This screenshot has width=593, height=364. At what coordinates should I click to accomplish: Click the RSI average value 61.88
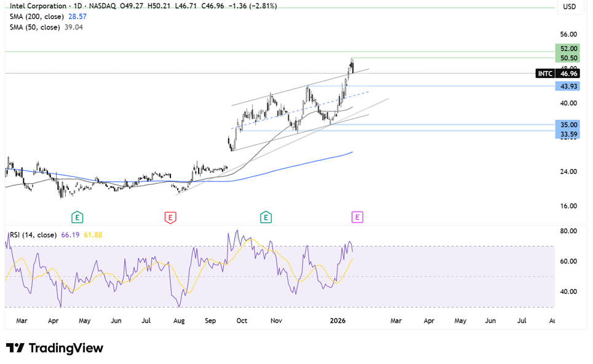coord(93,235)
